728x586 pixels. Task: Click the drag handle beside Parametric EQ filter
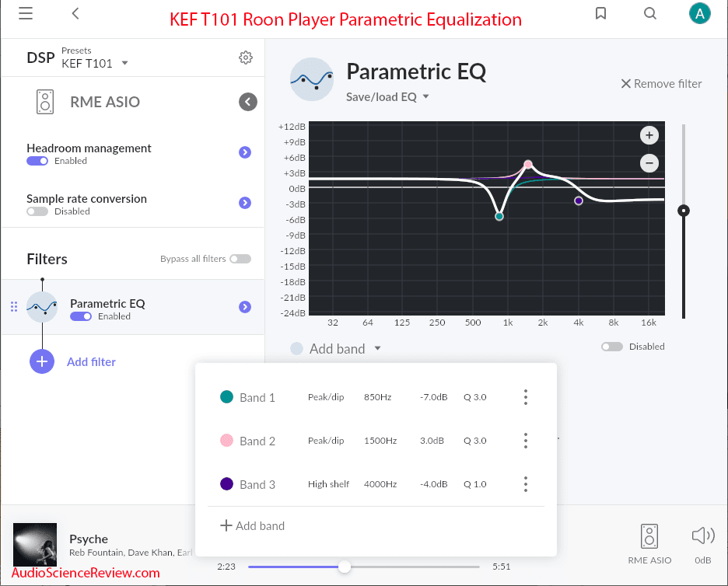point(14,307)
